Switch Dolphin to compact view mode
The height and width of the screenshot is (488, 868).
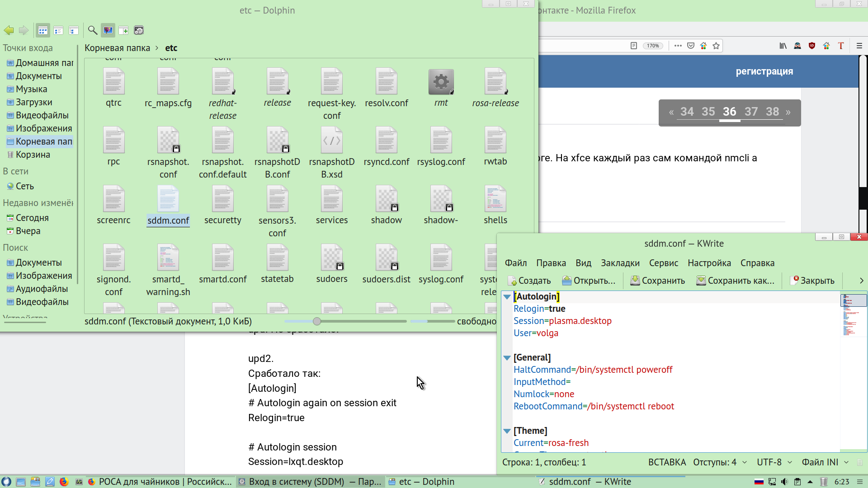[58, 30]
